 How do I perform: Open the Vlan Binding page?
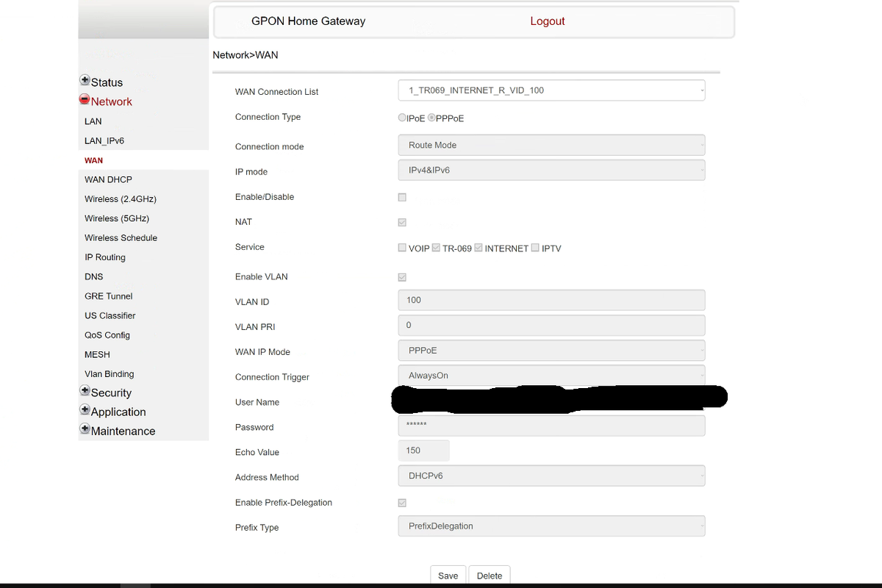[x=109, y=374]
